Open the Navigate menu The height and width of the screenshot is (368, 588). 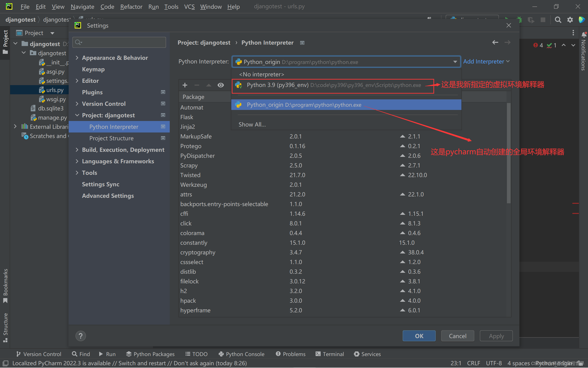point(82,7)
